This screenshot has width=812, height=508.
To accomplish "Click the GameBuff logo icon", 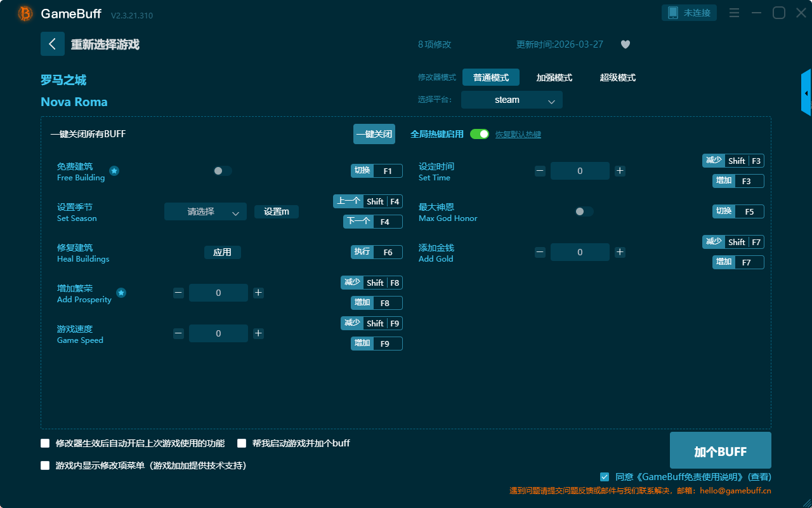I will (25, 13).
